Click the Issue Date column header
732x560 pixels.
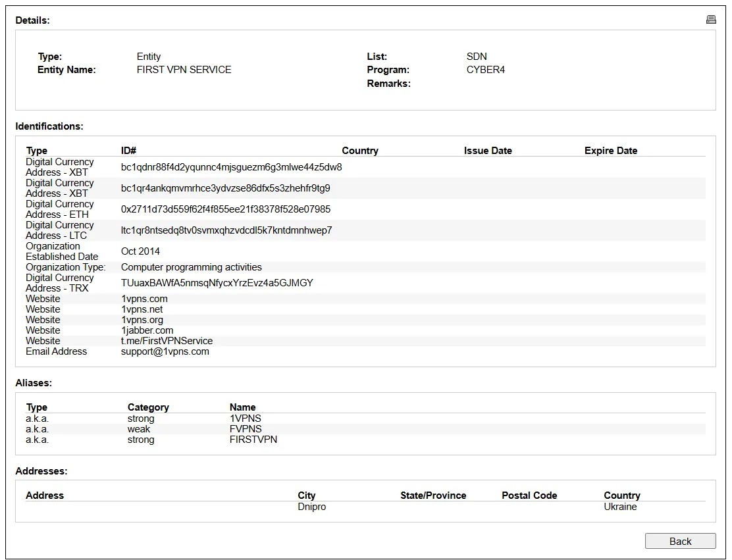pyautogui.click(x=488, y=150)
